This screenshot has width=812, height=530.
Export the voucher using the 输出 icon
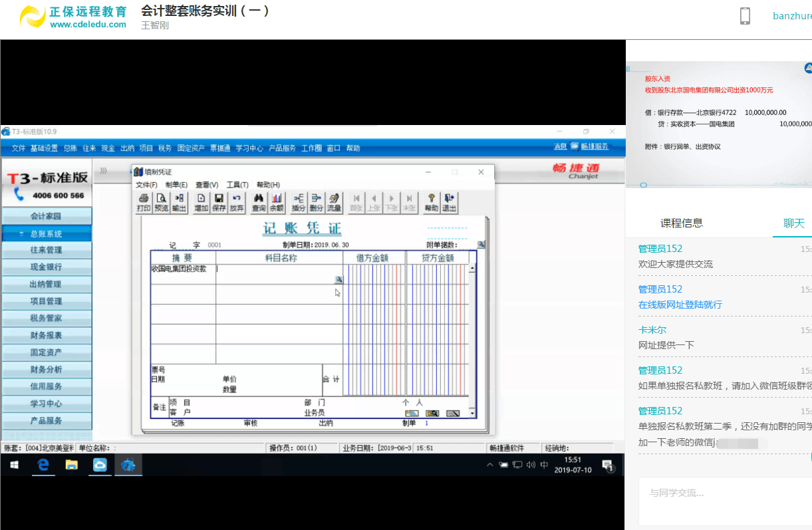tap(178, 201)
